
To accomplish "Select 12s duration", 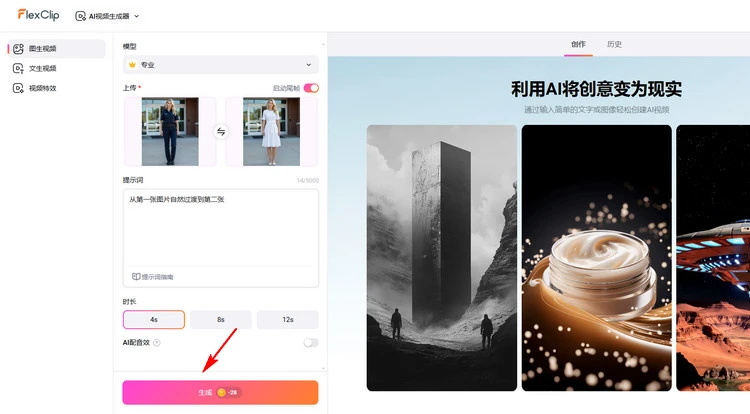I will (287, 319).
